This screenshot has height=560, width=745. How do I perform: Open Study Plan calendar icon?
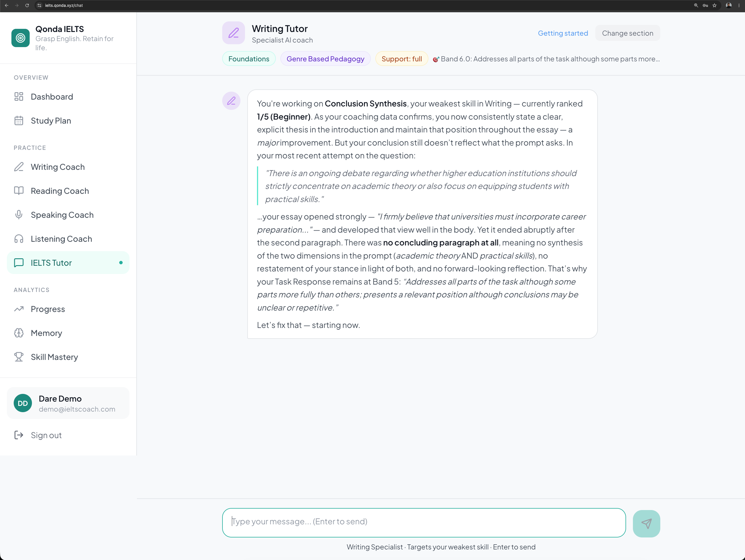[19, 121]
